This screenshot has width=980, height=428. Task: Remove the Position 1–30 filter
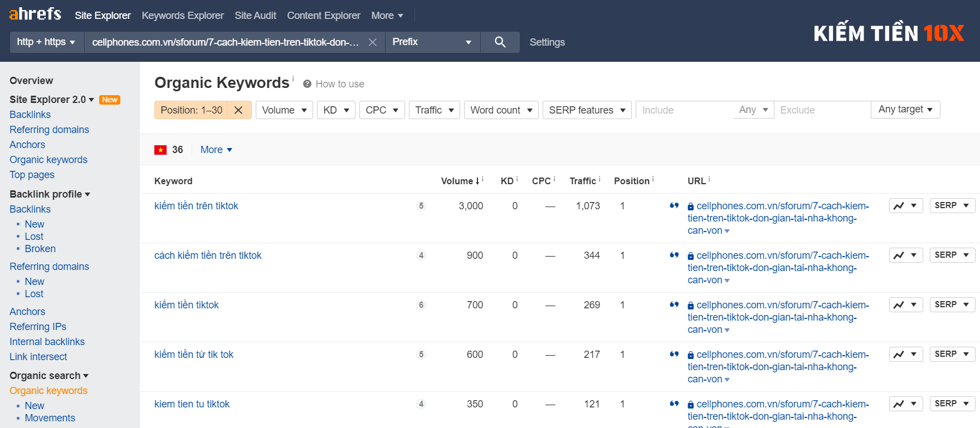(x=238, y=110)
